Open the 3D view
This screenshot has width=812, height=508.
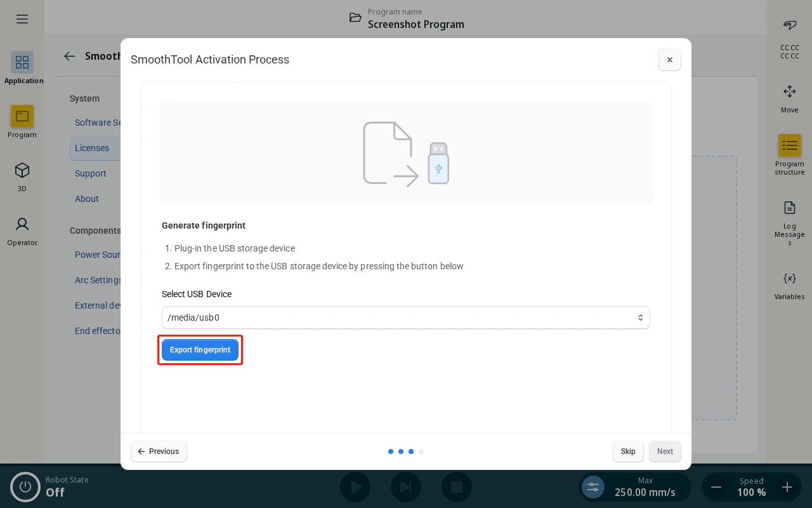tap(22, 176)
